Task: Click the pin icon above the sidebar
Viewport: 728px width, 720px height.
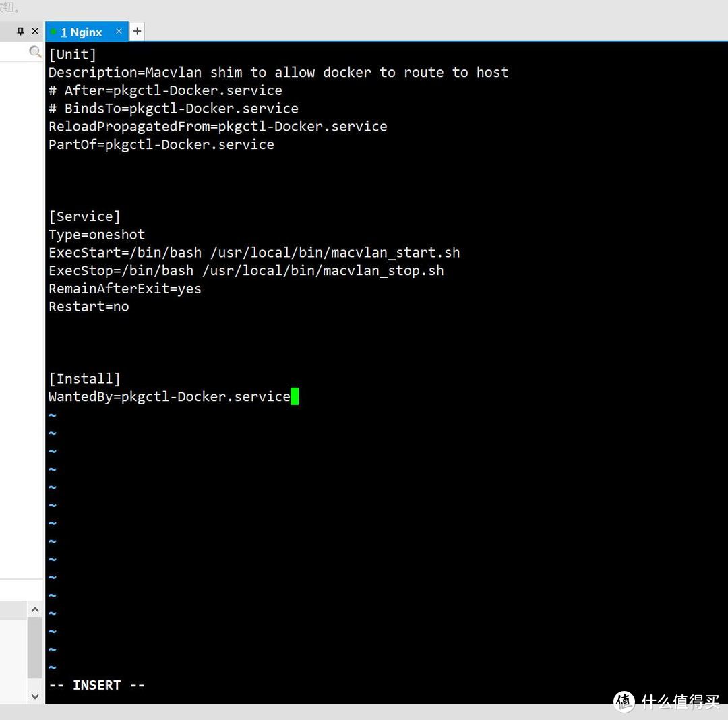Action: point(21,30)
